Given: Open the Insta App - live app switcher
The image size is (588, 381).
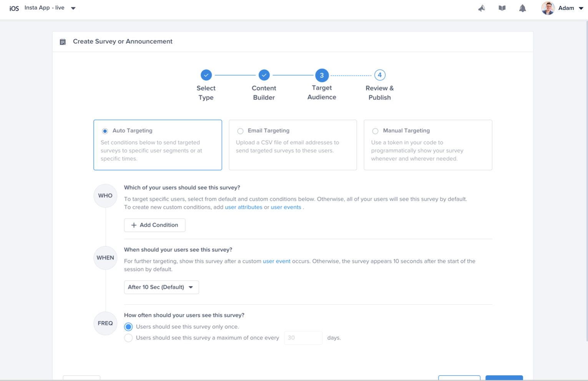Looking at the screenshot, I should [73, 7].
